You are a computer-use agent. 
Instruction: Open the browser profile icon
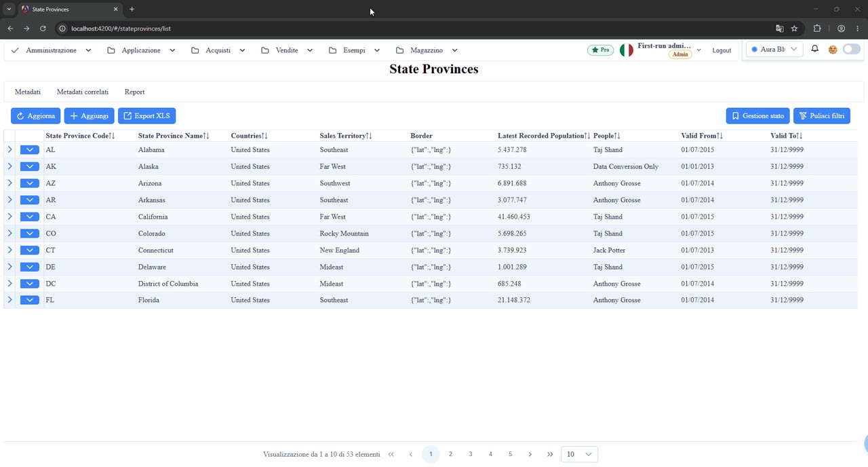pyautogui.click(x=841, y=29)
